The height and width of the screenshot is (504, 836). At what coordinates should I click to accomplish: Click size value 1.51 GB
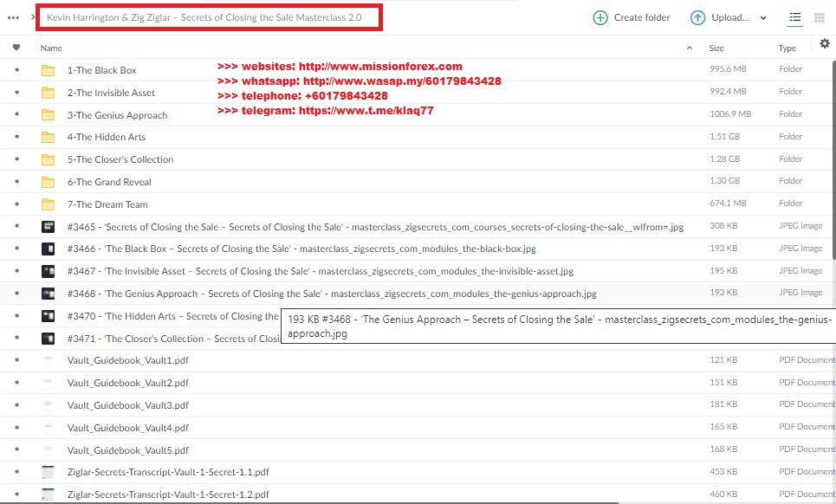pos(724,136)
